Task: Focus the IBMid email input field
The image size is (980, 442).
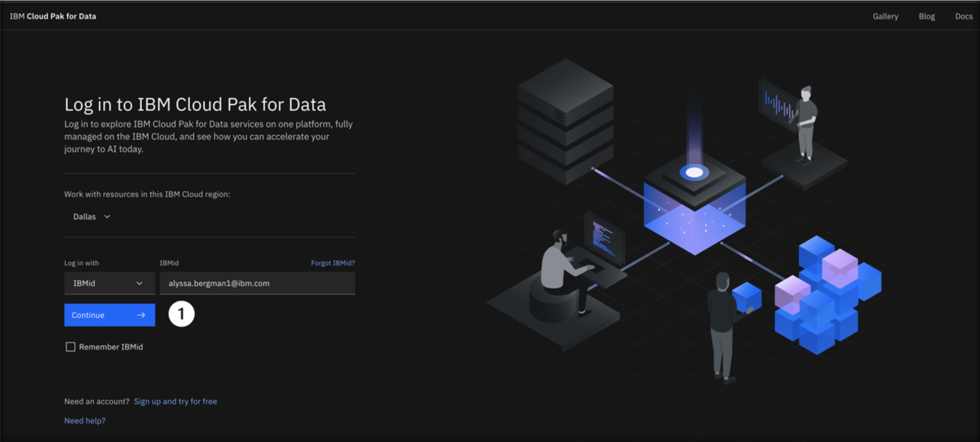Action: pos(257,283)
